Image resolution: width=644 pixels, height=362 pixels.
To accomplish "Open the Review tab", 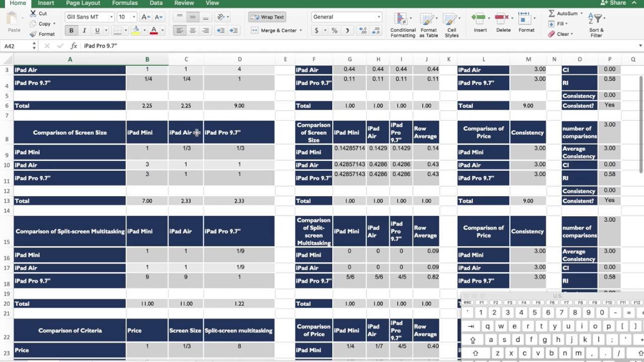I will tap(184, 3).
